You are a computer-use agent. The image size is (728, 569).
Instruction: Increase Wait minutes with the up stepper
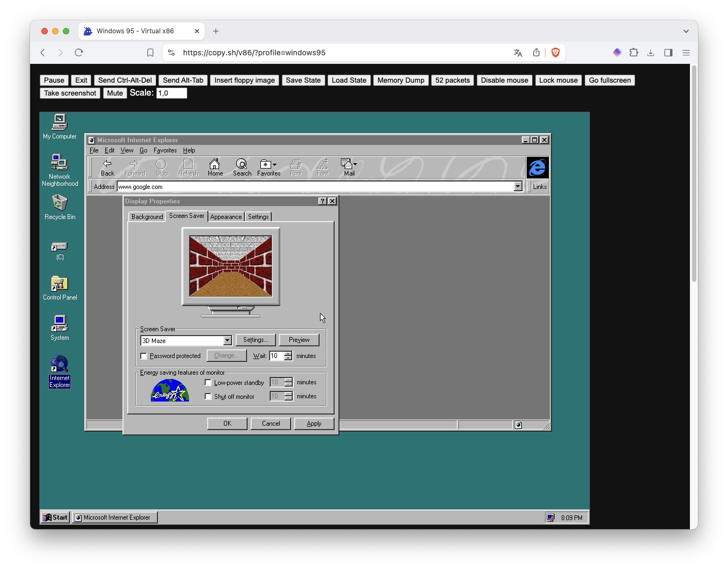288,353
